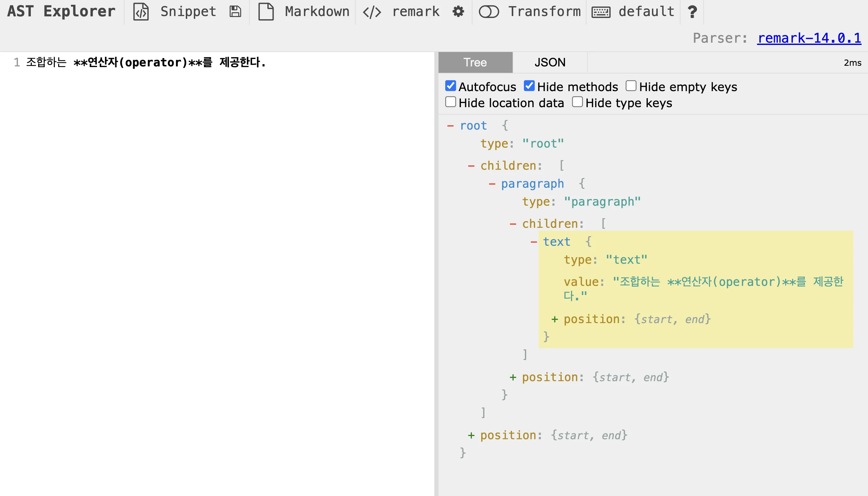The image size is (868, 496).
Task: Open the help question mark icon
Action: pyautogui.click(x=692, y=12)
